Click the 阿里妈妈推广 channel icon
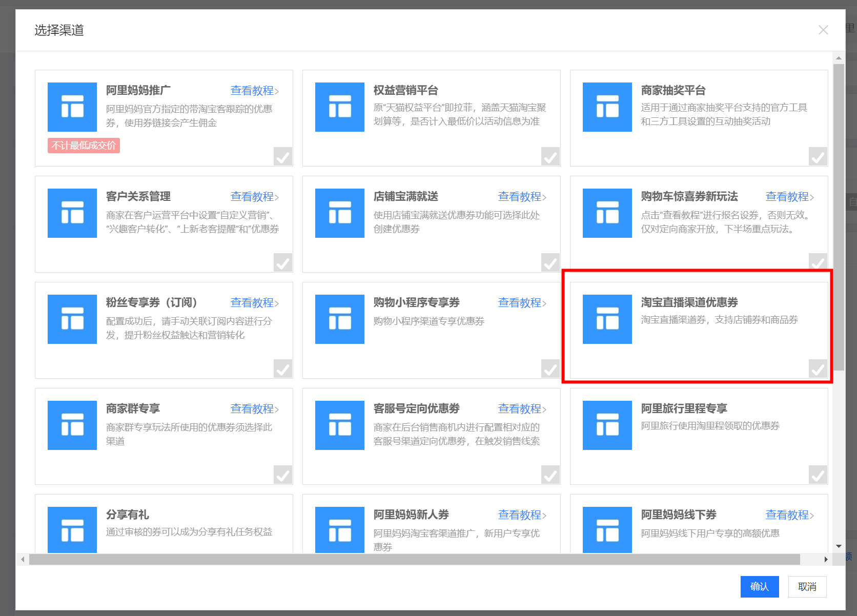The width and height of the screenshot is (857, 616). (x=72, y=107)
